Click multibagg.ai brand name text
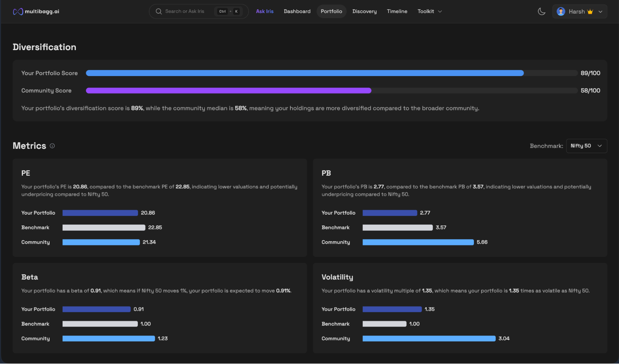Image resolution: width=619 pixels, height=364 pixels. coord(42,11)
